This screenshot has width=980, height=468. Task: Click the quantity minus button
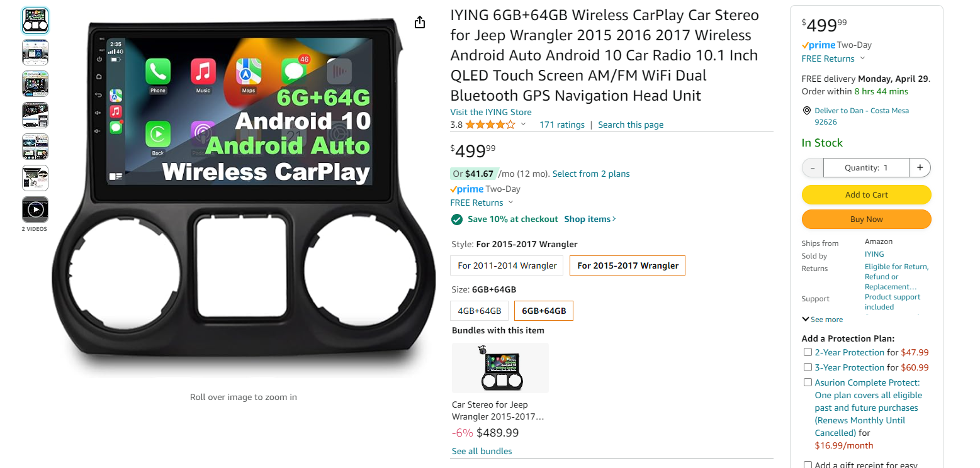coord(813,168)
